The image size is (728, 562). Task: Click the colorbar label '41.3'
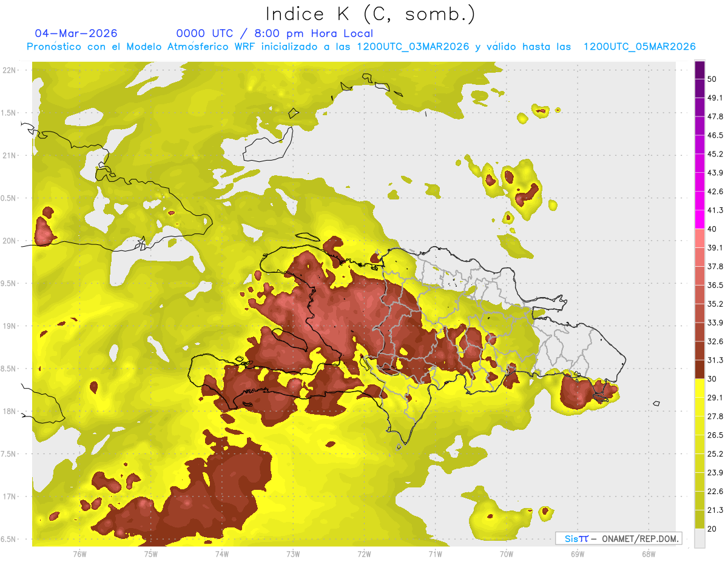tap(715, 210)
